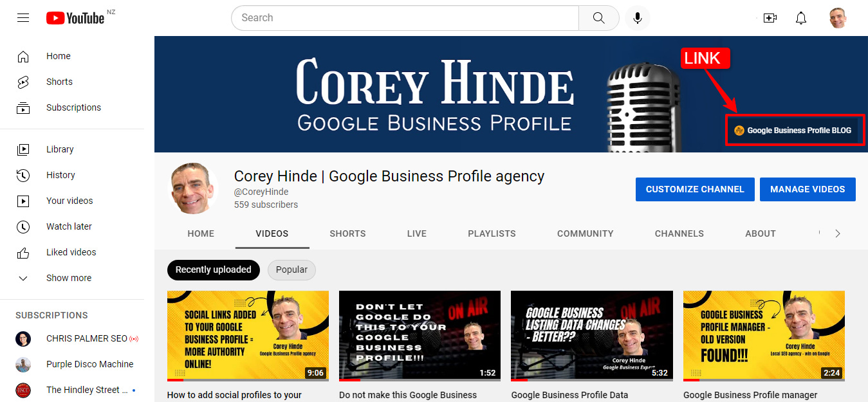This screenshot has height=402, width=868.
Task: Open the CHANNELS tab
Action: coord(679,233)
